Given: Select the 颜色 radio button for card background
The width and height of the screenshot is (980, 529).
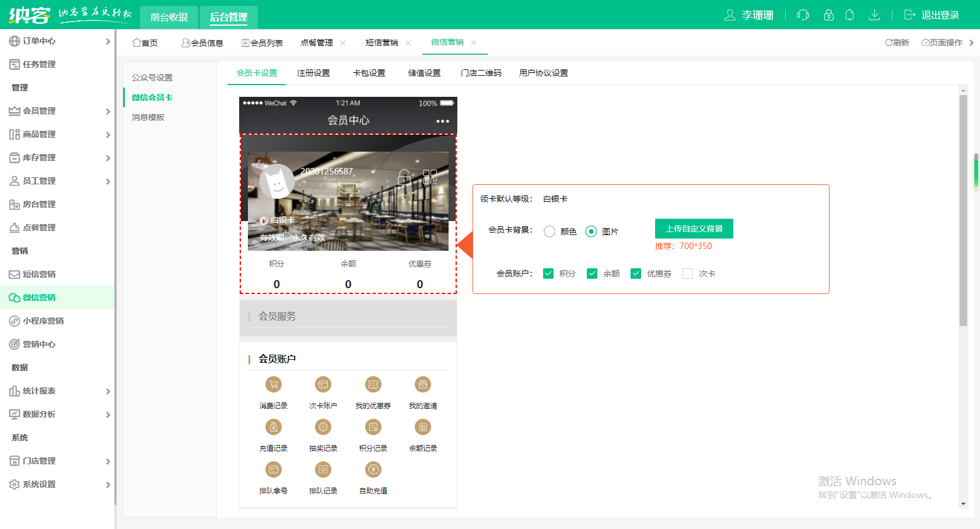Looking at the screenshot, I should tap(549, 231).
